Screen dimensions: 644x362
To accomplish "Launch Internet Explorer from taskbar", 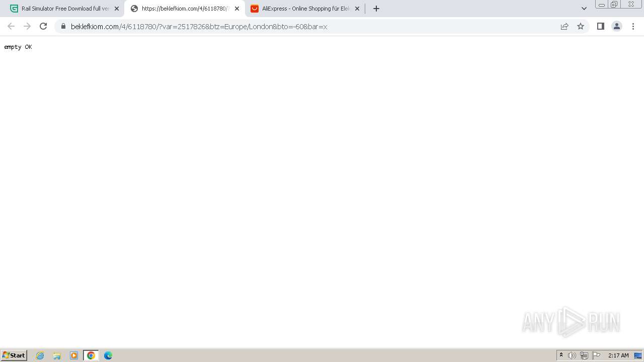I will click(x=40, y=355).
